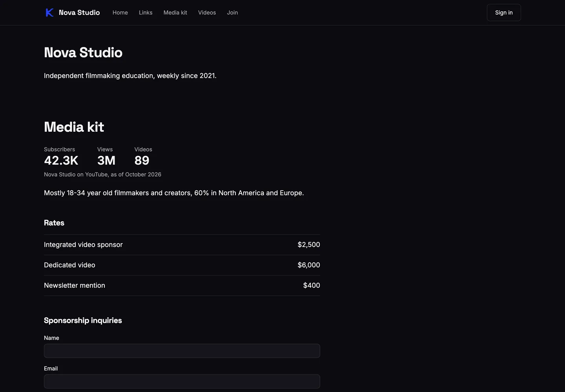Select the 89 videos count
Viewport: 565px width, 392px height.
click(x=142, y=160)
